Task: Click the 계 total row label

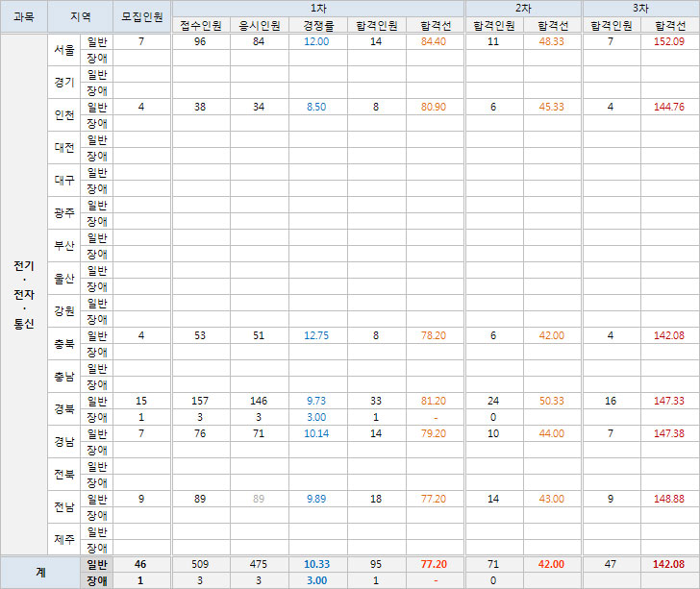Action: tap(40, 572)
